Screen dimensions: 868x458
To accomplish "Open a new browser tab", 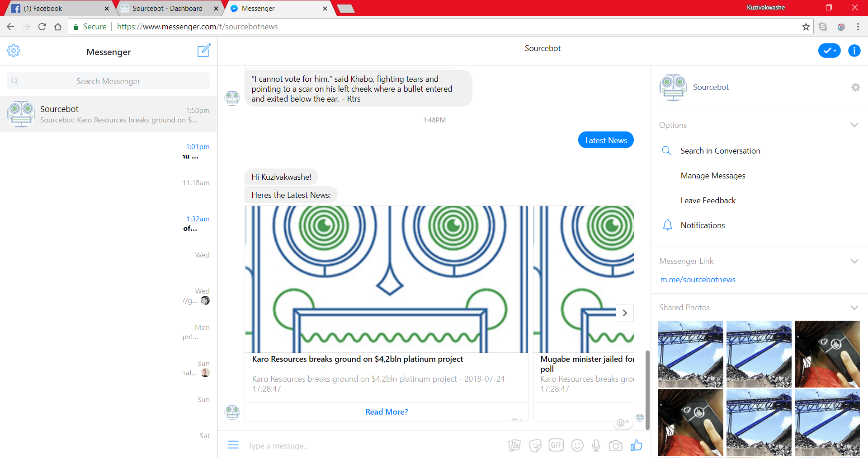I will [x=346, y=9].
